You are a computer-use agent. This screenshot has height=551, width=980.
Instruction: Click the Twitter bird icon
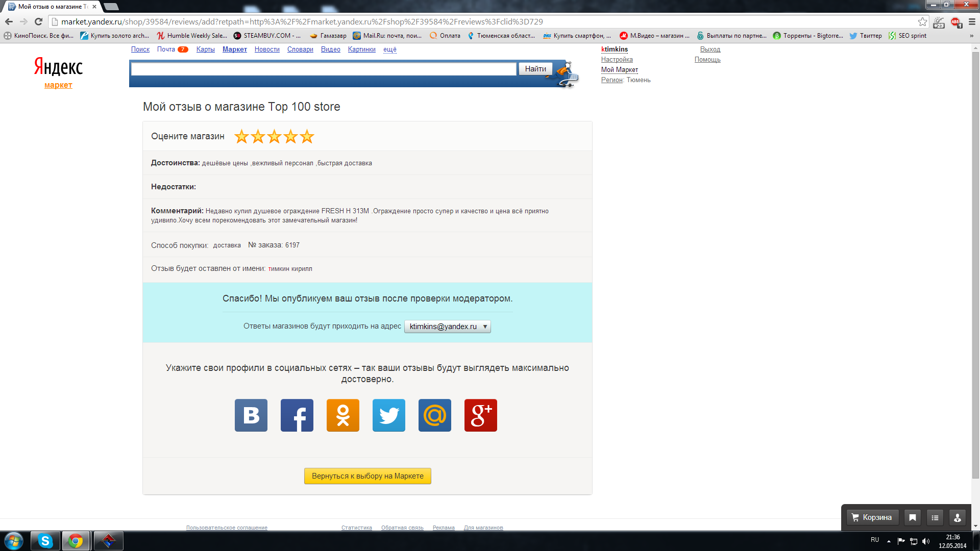[388, 415]
